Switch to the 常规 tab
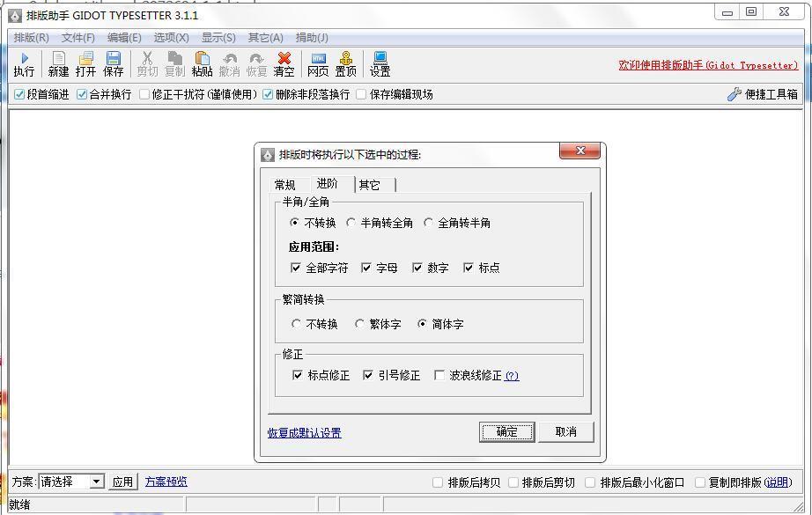The image size is (812, 515). click(285, 185)
